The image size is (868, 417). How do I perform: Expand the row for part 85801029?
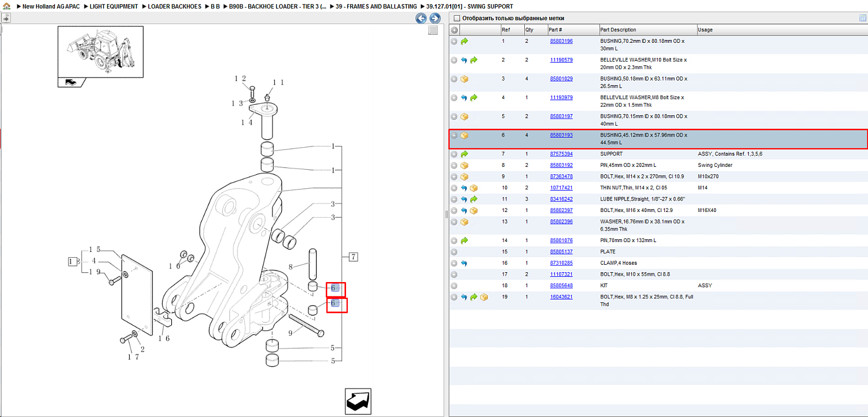click(x=454, y=79)
